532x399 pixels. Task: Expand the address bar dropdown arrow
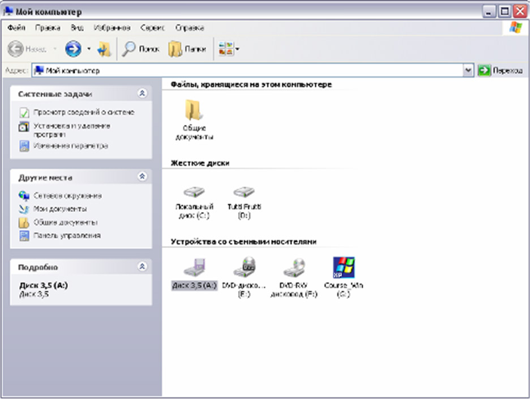[x=468, y=71]
